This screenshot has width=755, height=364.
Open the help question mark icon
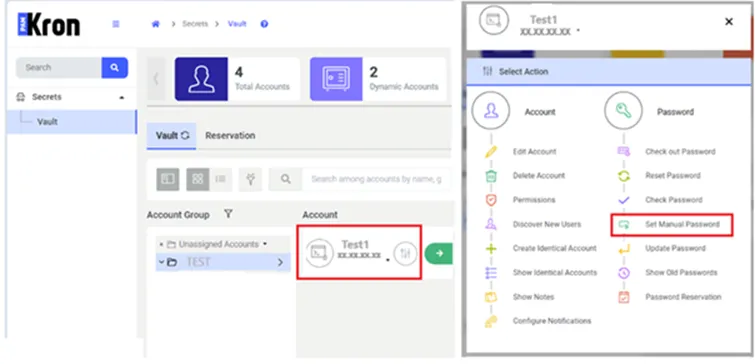pos(264,24)
